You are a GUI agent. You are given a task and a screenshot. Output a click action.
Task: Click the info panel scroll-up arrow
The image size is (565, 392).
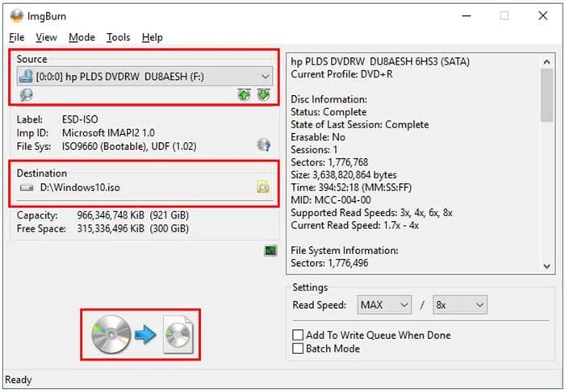click(546, 61)
